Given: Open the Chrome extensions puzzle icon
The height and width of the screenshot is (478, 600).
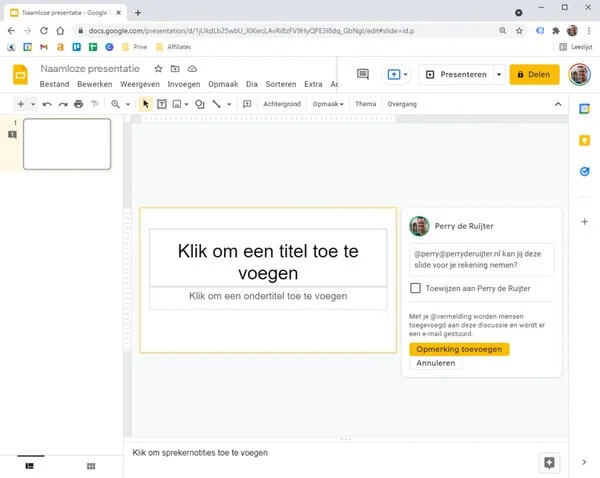Looking at the screenshot, I should click(x=556, y=31).
